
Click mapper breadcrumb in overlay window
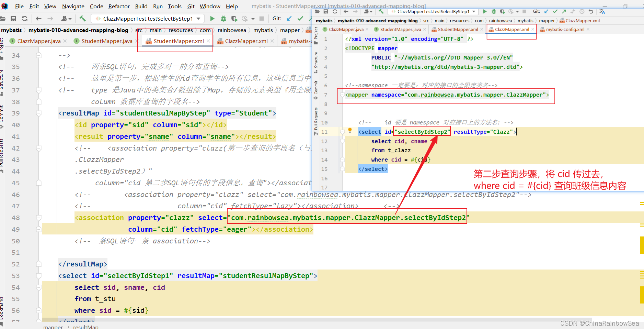(547, 21)
